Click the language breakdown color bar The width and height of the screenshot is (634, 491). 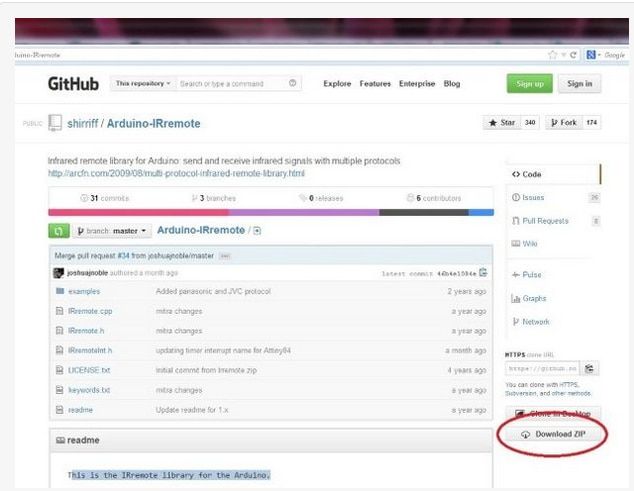(x=271, y=212)
